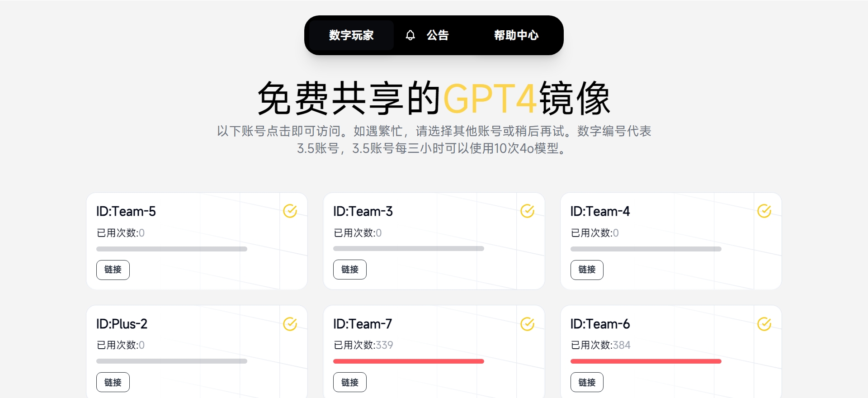This screenshot has height=398, width=868.
Task: Click the gray usage bar on Team-5
Action: pyautogui.click(x=171, y=249)
